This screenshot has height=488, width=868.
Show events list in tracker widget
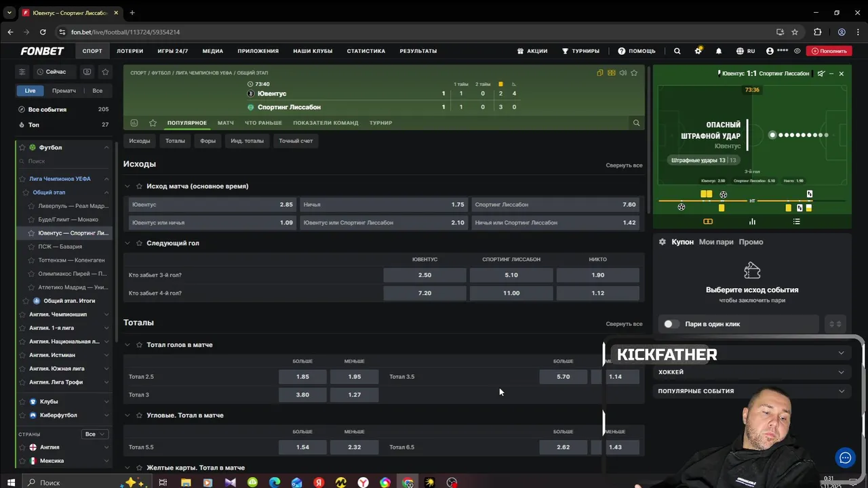click(x=797, y=222)
